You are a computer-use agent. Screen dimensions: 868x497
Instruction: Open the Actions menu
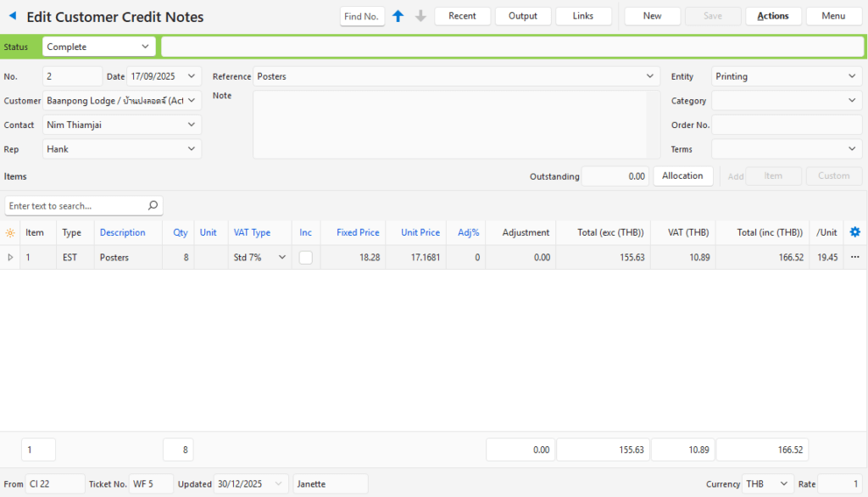pos(772,16)
